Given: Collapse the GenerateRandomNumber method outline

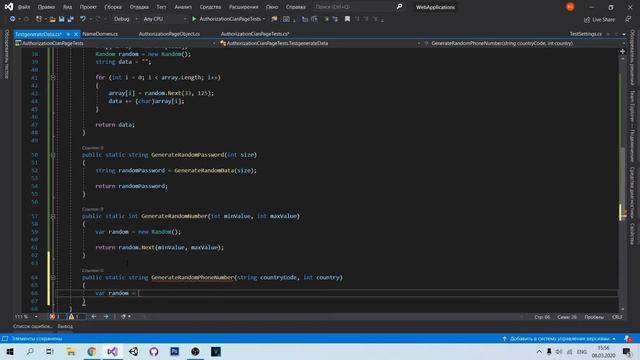Looking at the screenshot, I should click(53, 216).
